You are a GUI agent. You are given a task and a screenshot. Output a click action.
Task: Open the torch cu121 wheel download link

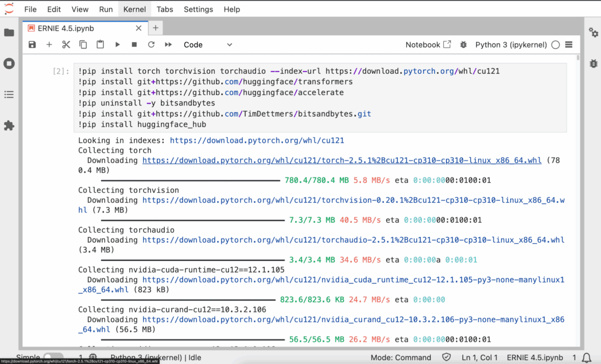(x=342, y=161)
